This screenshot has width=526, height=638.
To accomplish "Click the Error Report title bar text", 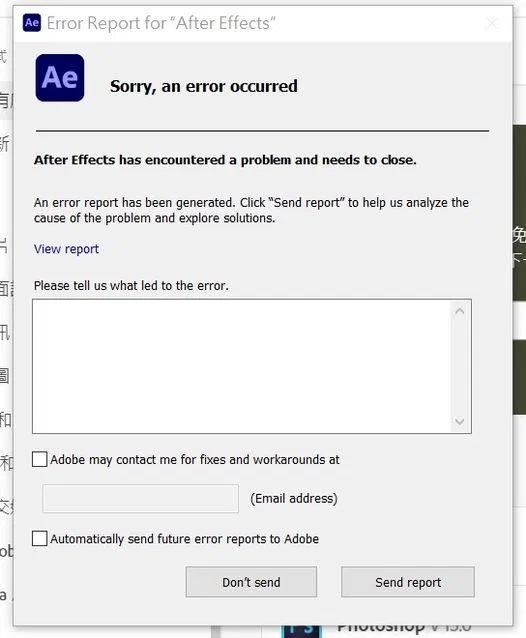I will (161, 23).
